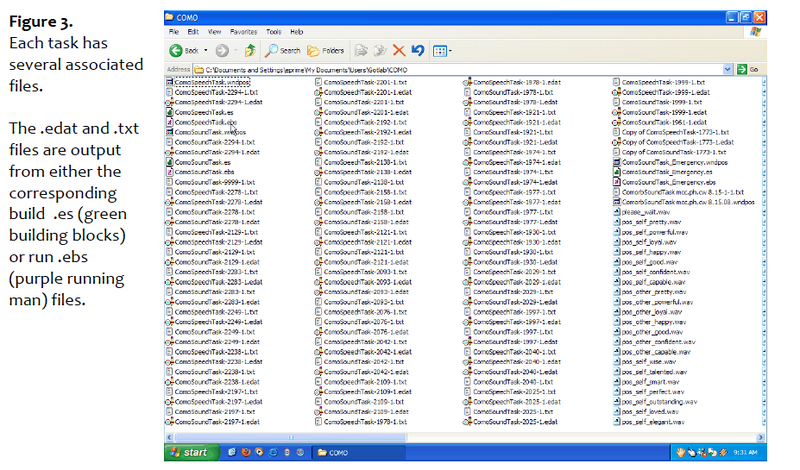The image size is (800, 470).
Task: Open the Views toolbar dropdown
Action: [442, 51]
